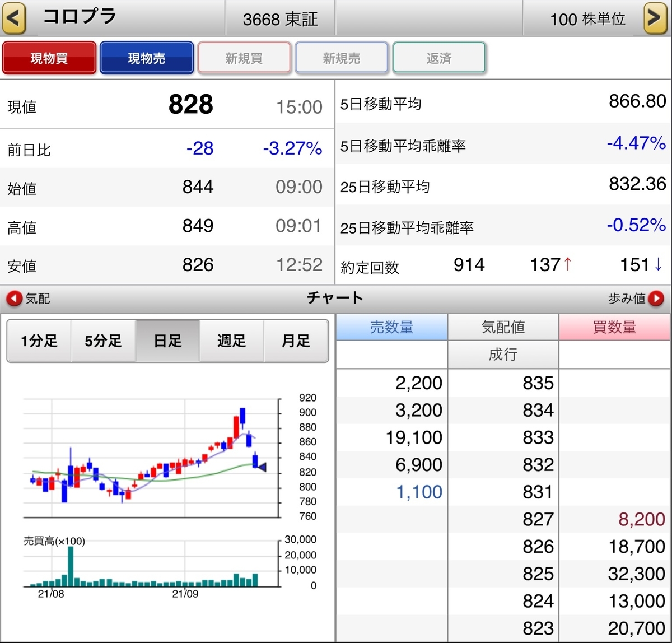Tap the 新規買 margin buy button
672x643 pixels.
pyautogui.click(x=244, y=58)
